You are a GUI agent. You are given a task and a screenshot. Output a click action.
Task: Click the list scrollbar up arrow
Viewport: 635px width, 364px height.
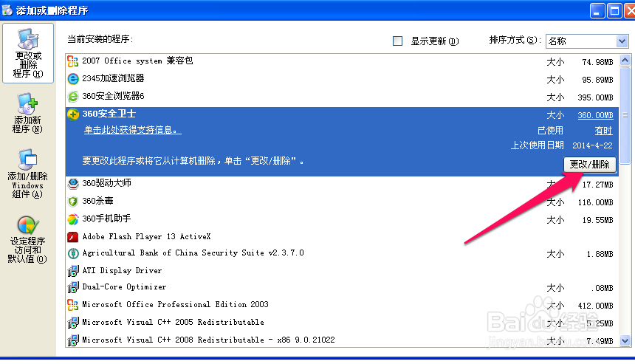click(x=625, y=61)
